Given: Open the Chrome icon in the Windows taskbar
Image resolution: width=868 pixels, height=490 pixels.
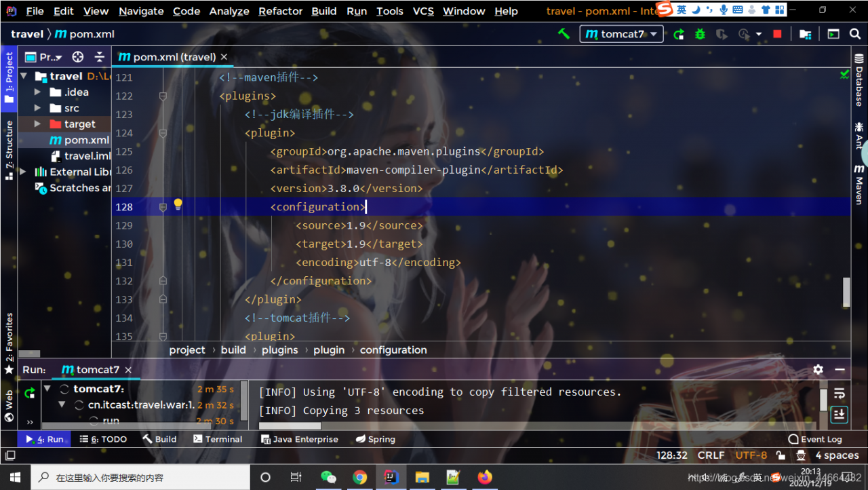Looking at the screenshot, I should click(359, 477).
